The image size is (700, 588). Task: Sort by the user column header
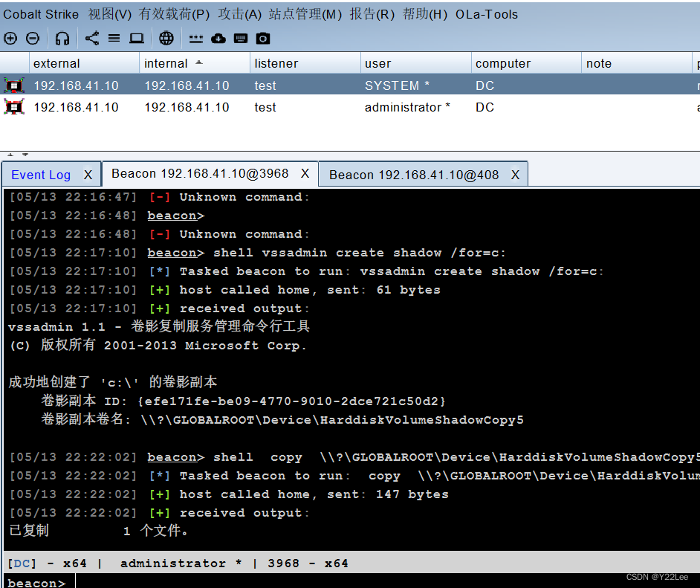point(416,63)
